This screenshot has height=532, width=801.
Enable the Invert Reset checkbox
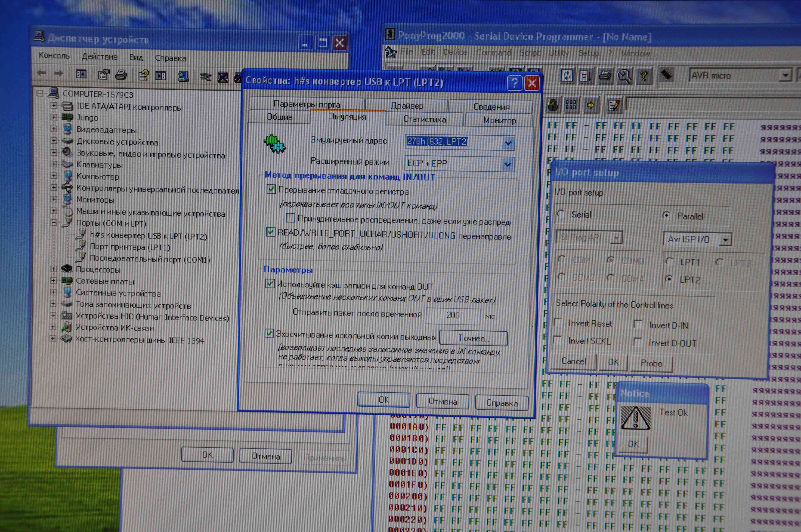pos(558,322)
